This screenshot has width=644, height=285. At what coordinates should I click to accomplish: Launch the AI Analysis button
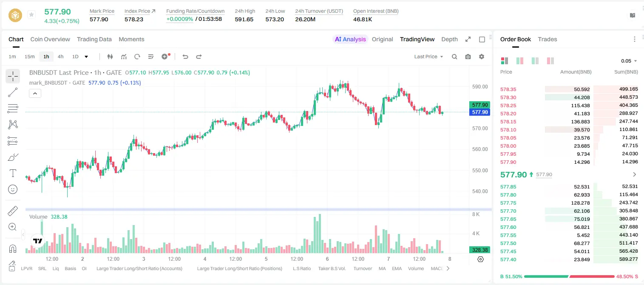pos(350,39)
